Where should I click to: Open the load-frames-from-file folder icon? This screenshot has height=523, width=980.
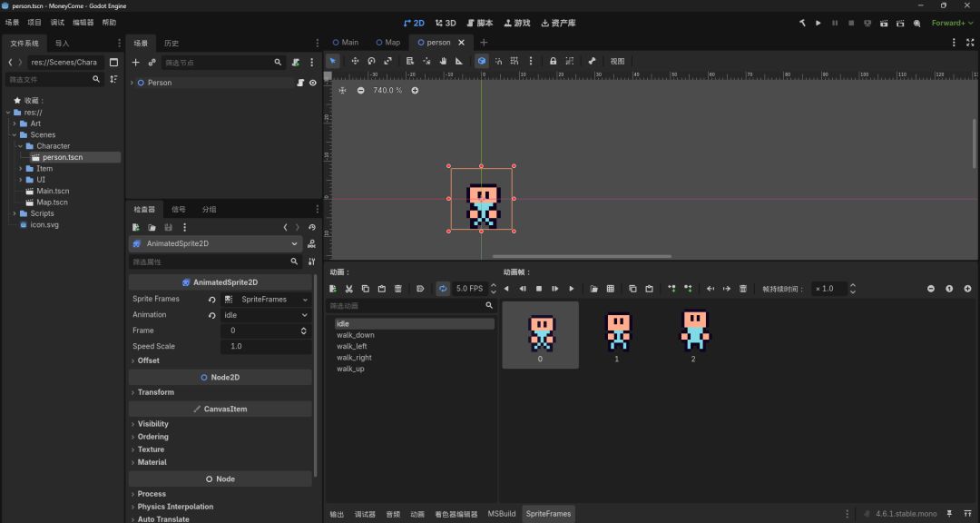[x=593, y=289]
